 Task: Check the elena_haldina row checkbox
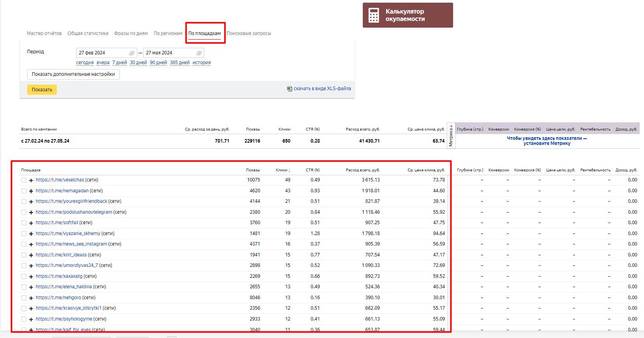[24, 287]
